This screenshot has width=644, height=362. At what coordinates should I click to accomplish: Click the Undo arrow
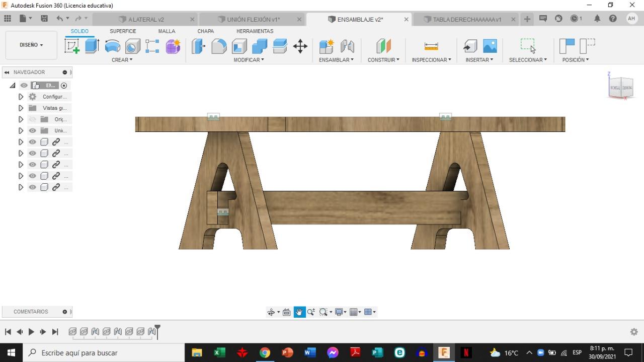(60, 19)
